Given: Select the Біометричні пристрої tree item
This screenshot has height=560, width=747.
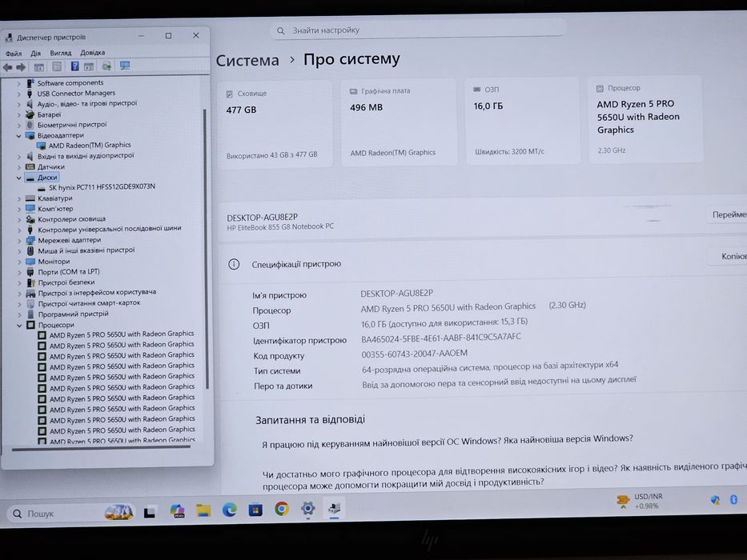Looking at the screenshot, I should [x=72, y=125].
